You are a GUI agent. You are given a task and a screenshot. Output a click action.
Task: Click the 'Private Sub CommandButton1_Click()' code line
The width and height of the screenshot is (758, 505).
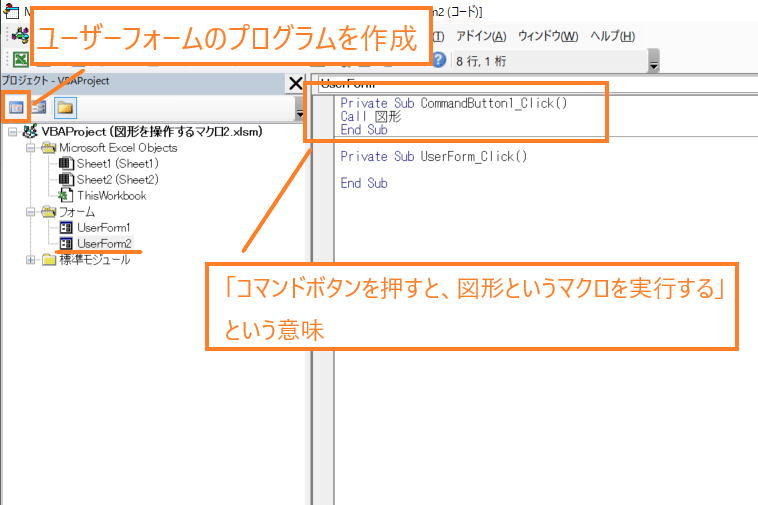pyautogui.click(x=453, y=103)
